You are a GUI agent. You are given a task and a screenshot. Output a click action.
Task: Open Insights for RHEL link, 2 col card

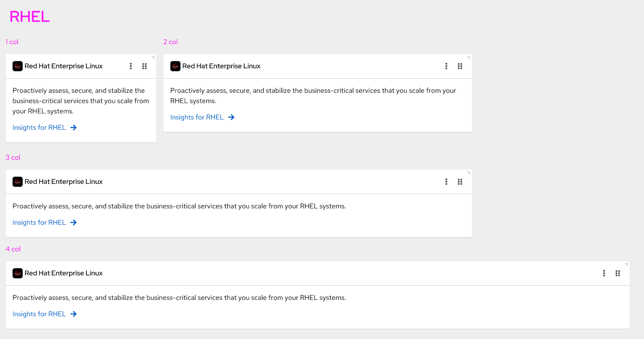click(197, 117)
